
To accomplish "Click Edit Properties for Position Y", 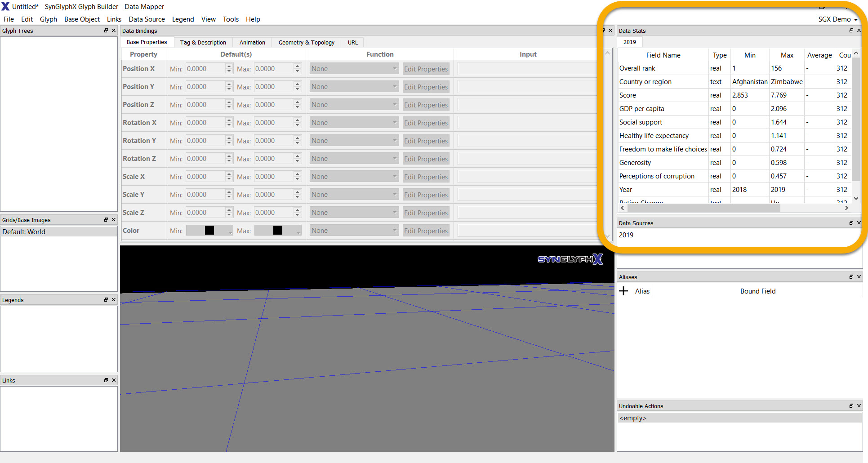I will pos(426,87).
